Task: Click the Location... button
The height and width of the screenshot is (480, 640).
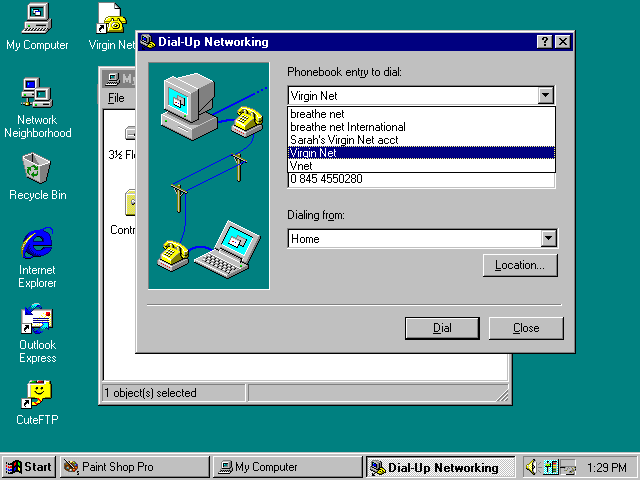Action: 520,265
